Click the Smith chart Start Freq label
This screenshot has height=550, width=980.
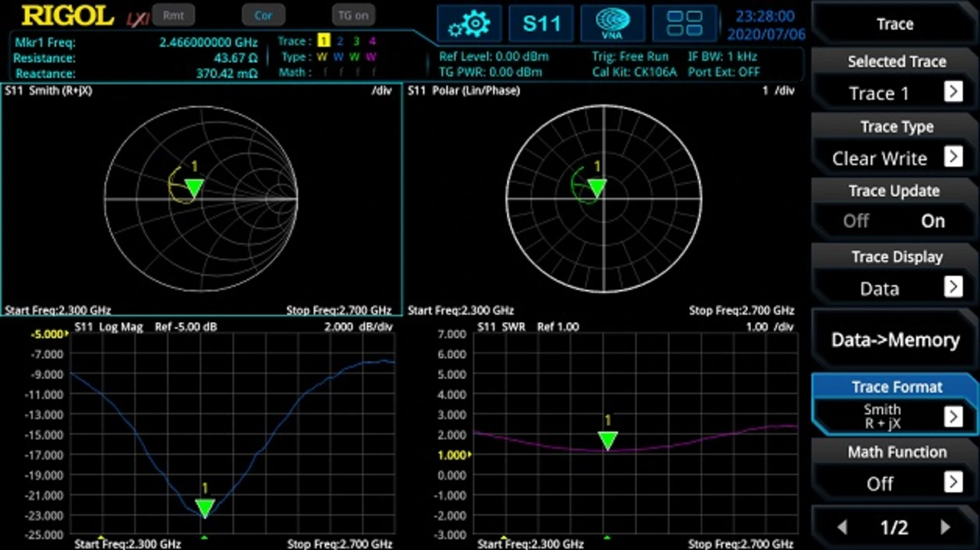58,311
